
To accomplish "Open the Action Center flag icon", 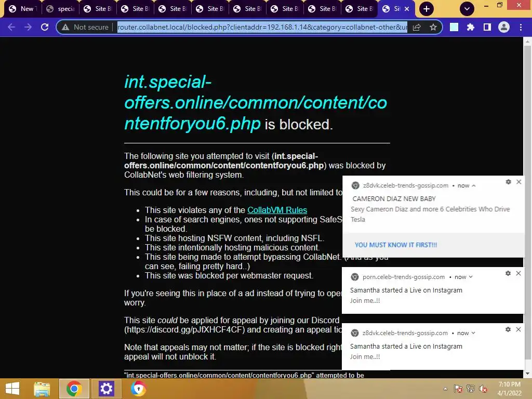I will (x=458, y=389).
